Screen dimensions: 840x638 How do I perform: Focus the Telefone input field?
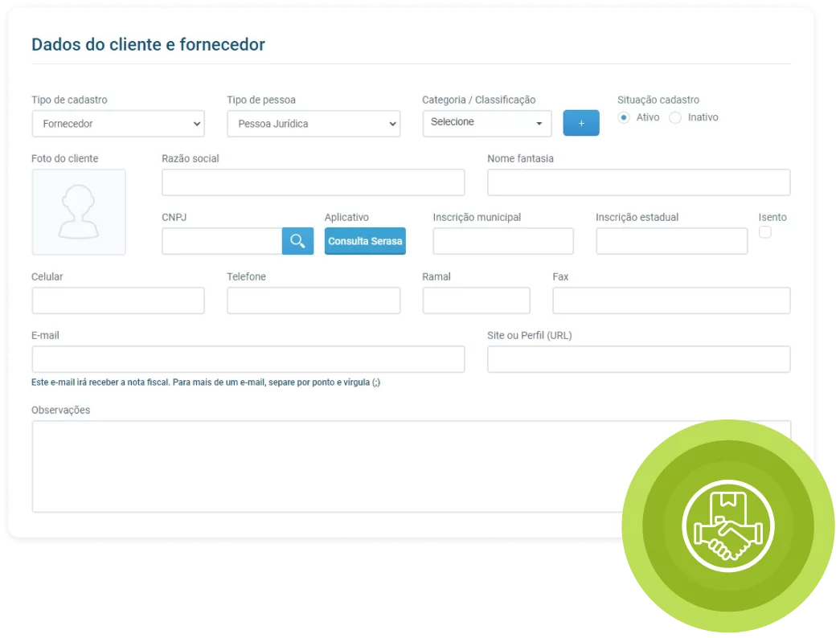point(313,301)
